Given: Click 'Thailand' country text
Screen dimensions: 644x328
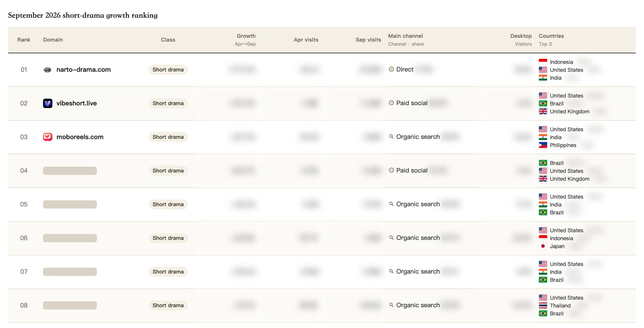Looking at the screenshot, I should (x=560, y=306).
